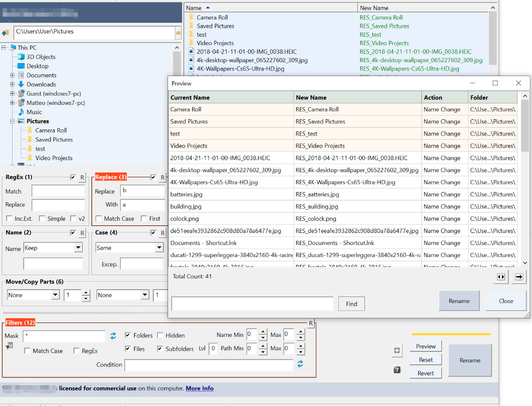Tick Match Case in Replace (3) panel
This screenshot has width=532, height=406.
click(x=99, y=219)
